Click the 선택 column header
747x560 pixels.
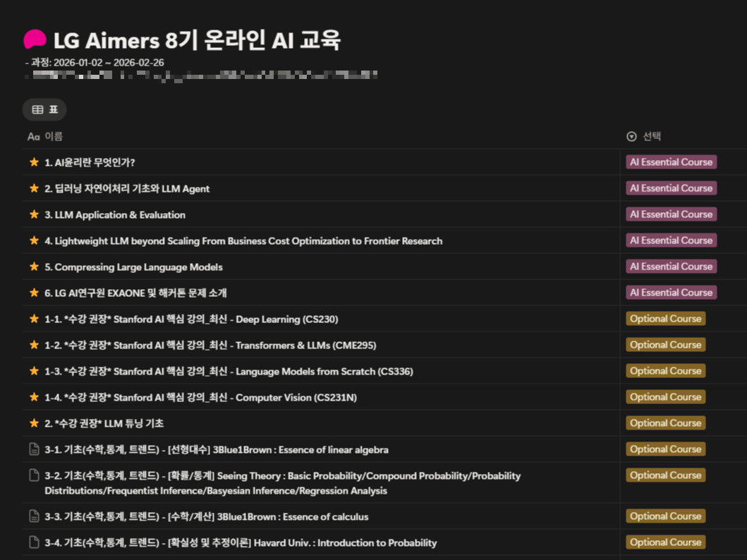(x=643, y=137)
